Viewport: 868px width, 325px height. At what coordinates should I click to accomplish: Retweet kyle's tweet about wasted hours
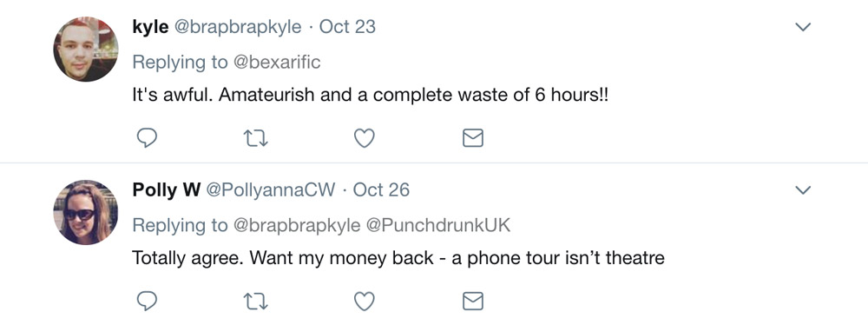click(256, 138)
